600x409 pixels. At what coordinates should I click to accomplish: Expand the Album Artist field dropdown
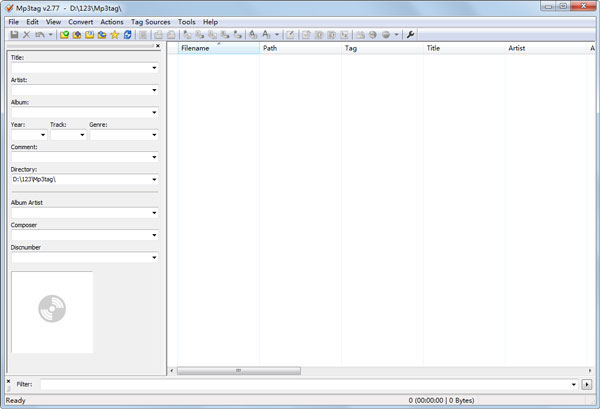pos(154,213)
